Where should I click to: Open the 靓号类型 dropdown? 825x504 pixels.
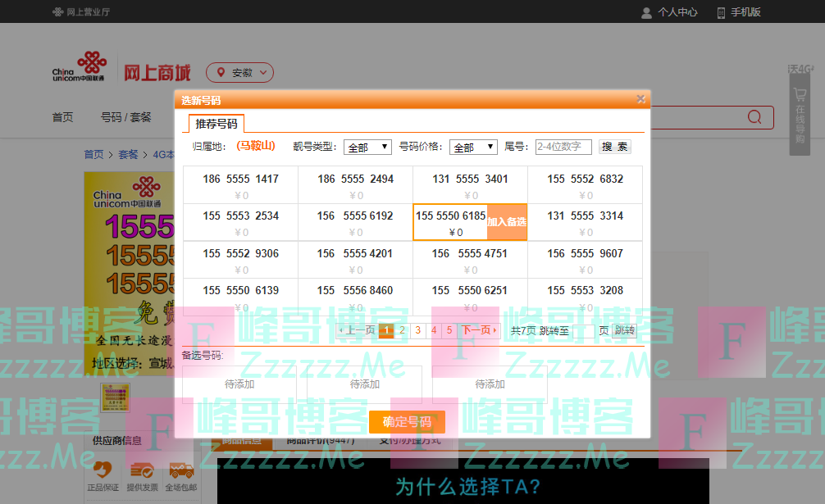pyautogui.click(x=367, y=147)
